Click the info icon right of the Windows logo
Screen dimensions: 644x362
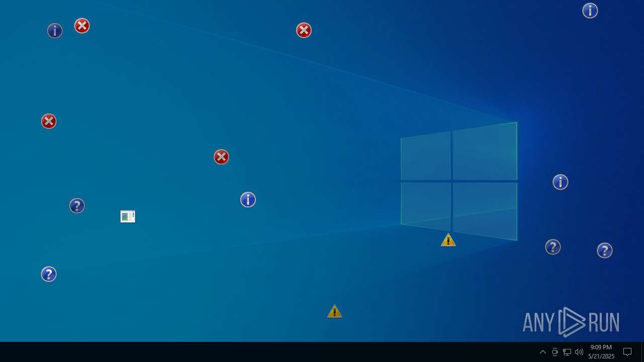coord(560,182)
